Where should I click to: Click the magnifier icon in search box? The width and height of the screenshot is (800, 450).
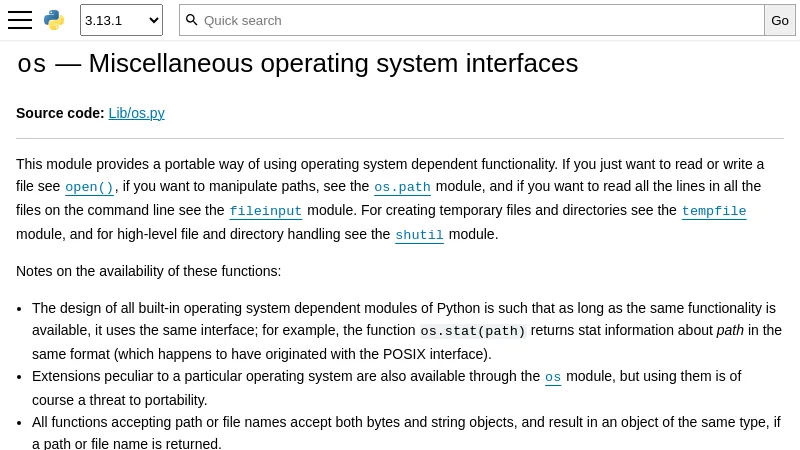pos(192,20)
